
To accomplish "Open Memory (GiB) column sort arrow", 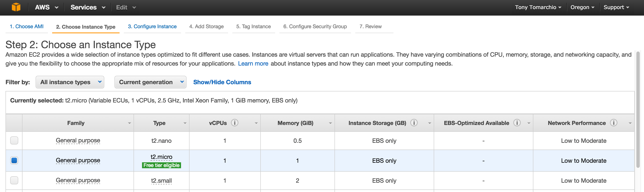I will click(330, 123).
